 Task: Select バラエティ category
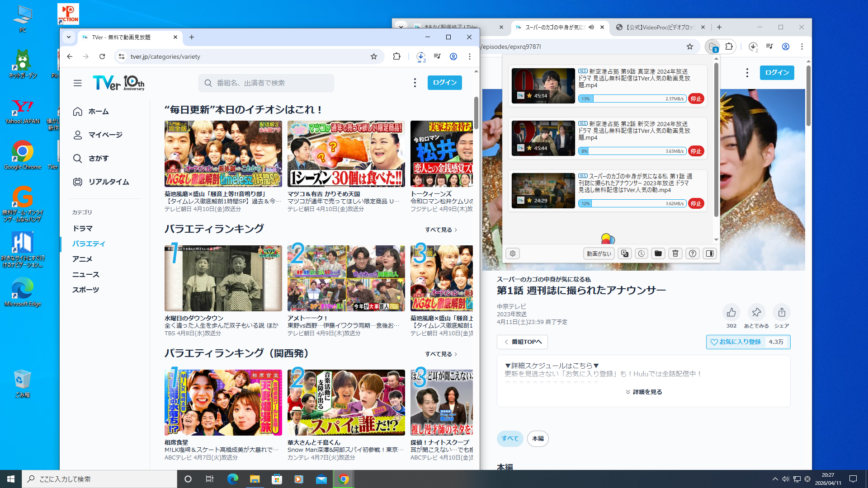point(89,244)
